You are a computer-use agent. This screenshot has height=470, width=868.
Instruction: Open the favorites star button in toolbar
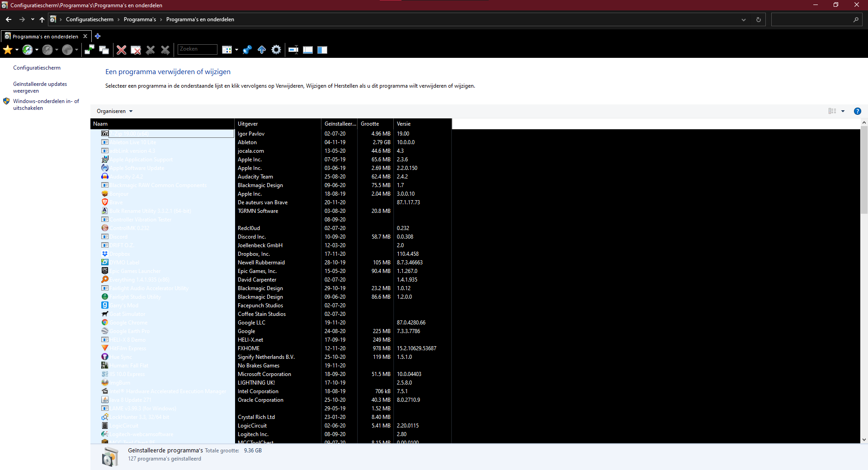pos(8,50)
